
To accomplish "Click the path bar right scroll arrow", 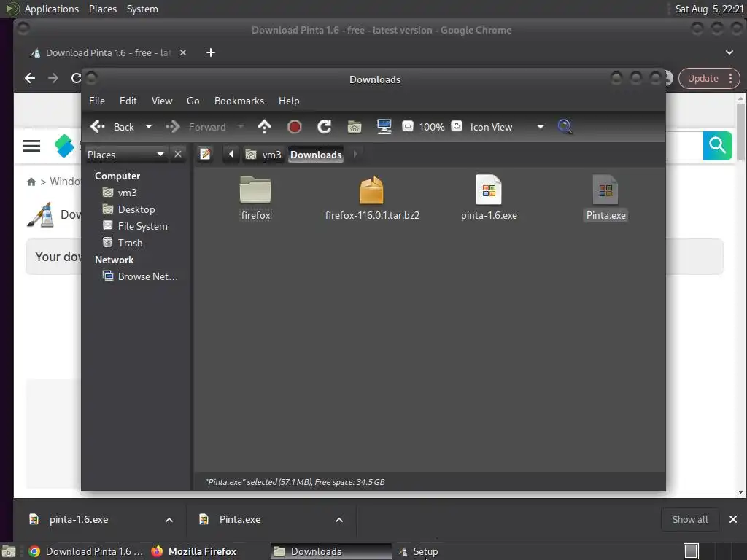I will (x=355, y=155).
